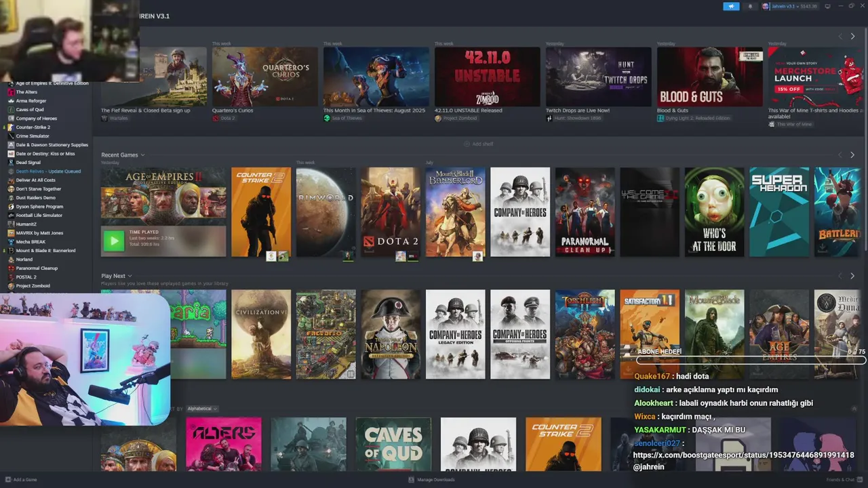Click the Project Zomboid sidebar icon

coord(11,286)
